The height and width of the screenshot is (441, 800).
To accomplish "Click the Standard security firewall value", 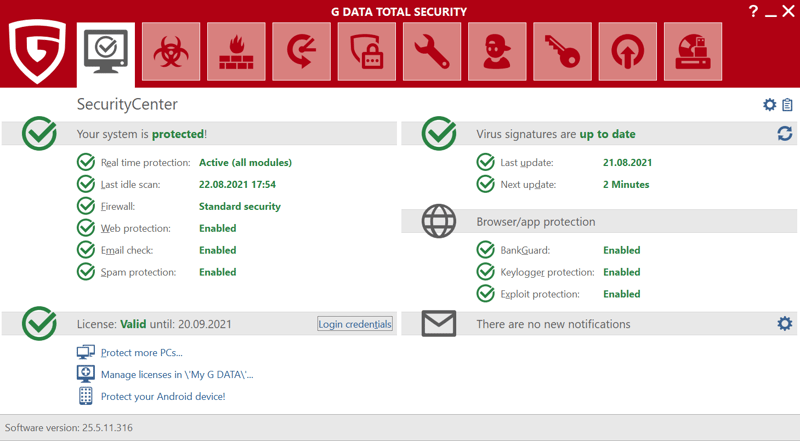I will coord(240,207).
